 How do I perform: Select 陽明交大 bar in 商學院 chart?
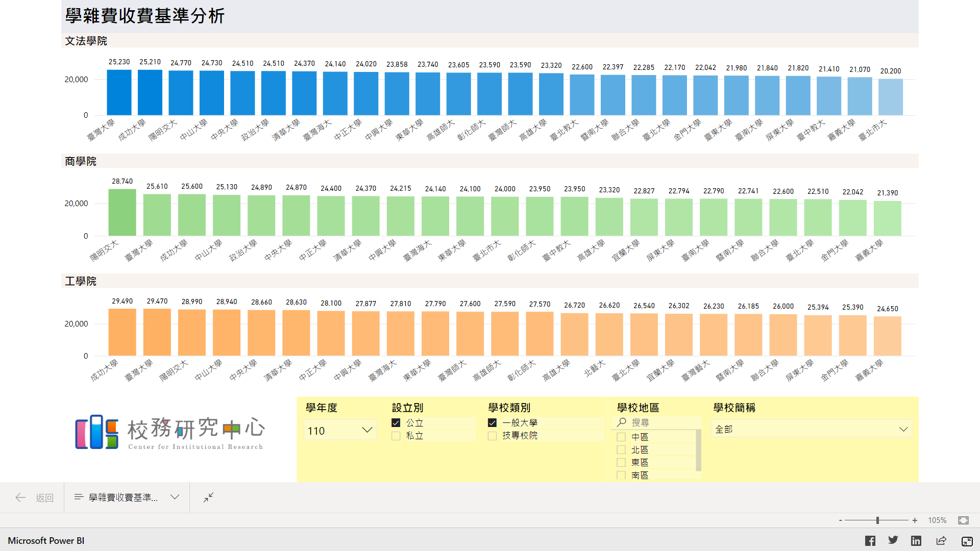click(122, 212)
